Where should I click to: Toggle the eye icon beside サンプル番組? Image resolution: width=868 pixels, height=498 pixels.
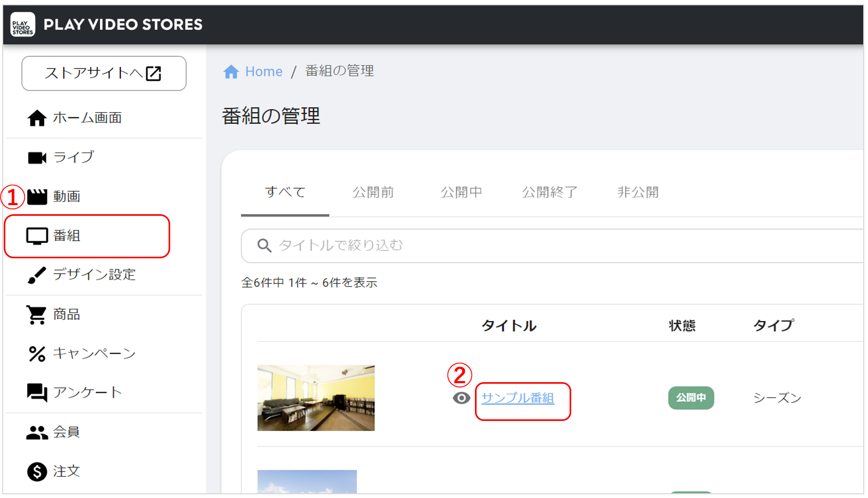click(461, 398)
